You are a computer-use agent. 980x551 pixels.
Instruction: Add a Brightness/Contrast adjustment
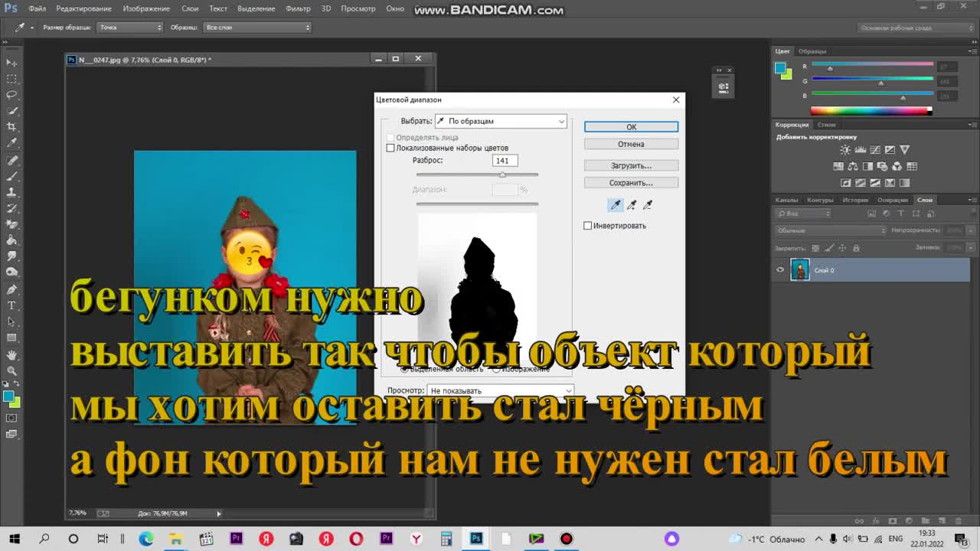(845, 150)
